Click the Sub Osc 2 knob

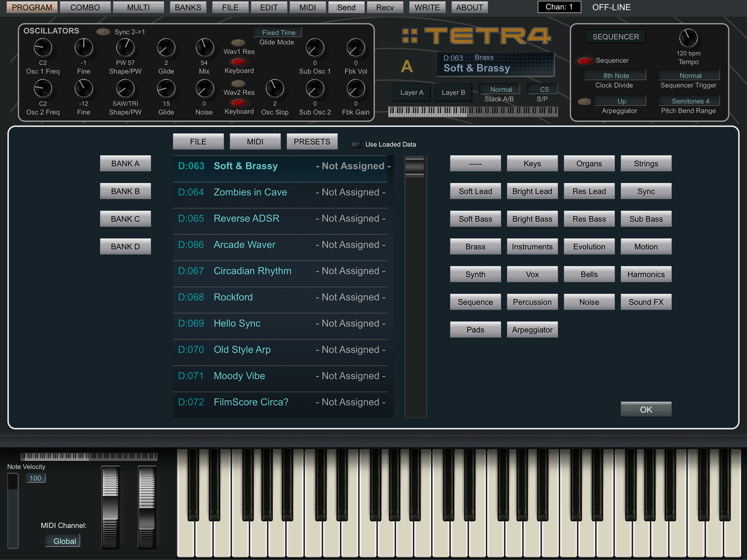click(315, 89)
